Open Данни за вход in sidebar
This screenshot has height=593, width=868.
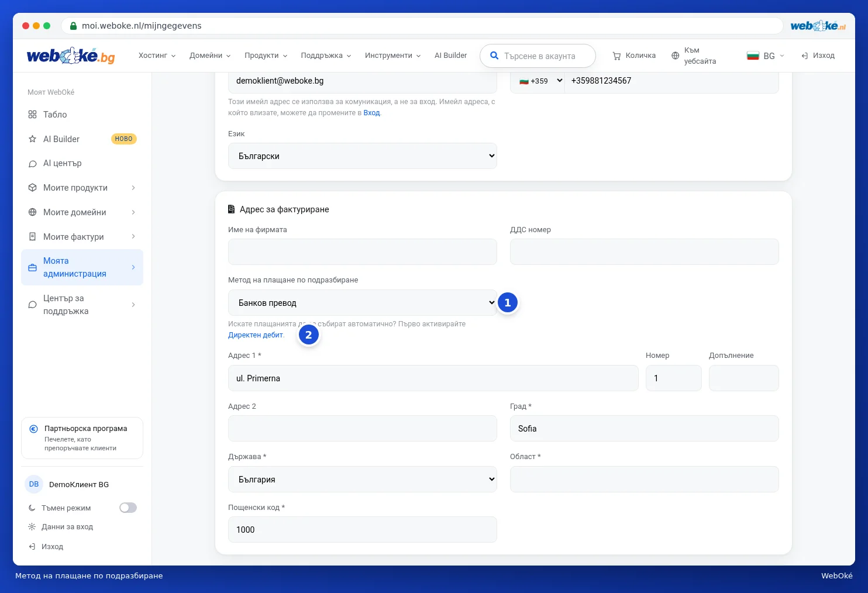(x=61, y=527)
